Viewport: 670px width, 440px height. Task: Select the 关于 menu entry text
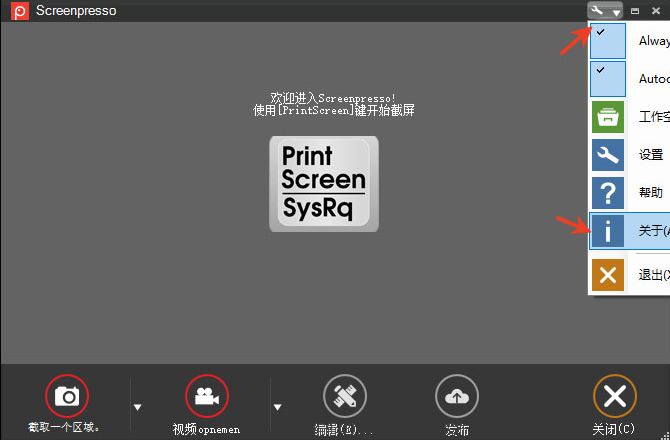654,231
